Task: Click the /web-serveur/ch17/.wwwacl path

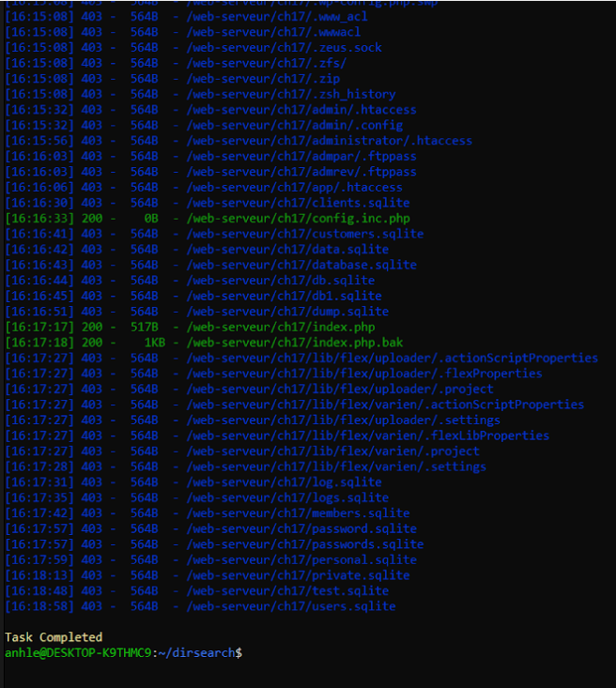Action: [273, 33]
